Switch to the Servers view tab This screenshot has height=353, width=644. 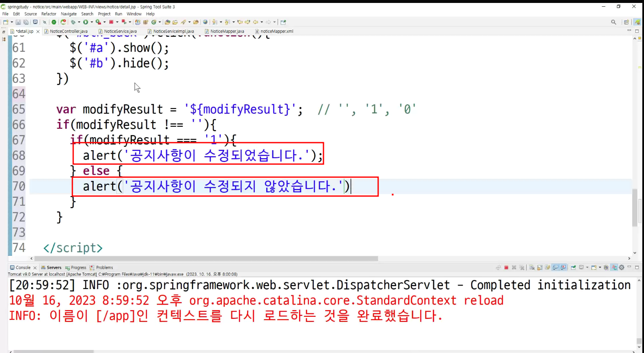coord(51,268)
